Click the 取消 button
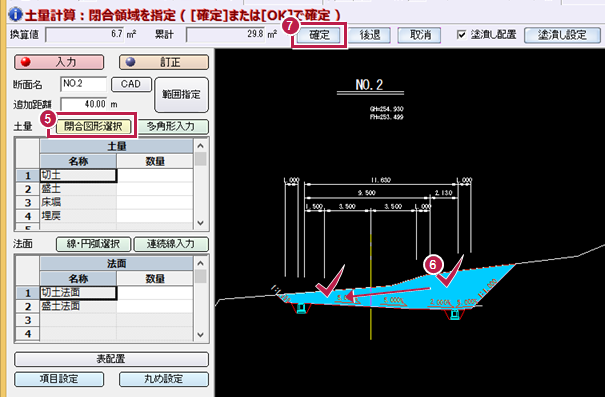The height and width of the screenshot is (397, 605). tap(420, 35)
